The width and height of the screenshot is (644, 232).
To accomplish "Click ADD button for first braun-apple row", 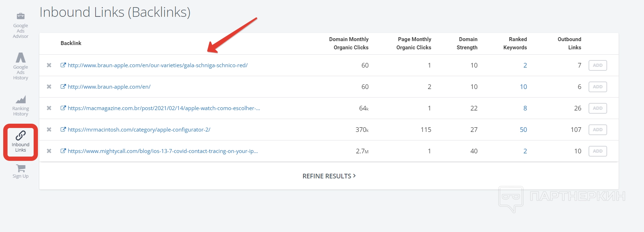I will coord(597,65).
